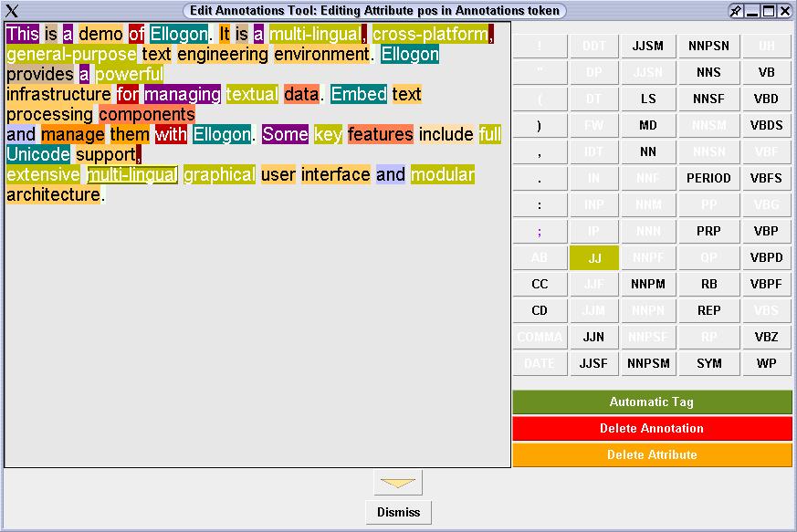Image resolution: width=797 pixels, height=532 pixels.
Task: Click the token "cross-platform"
Action: pos(430,34)
